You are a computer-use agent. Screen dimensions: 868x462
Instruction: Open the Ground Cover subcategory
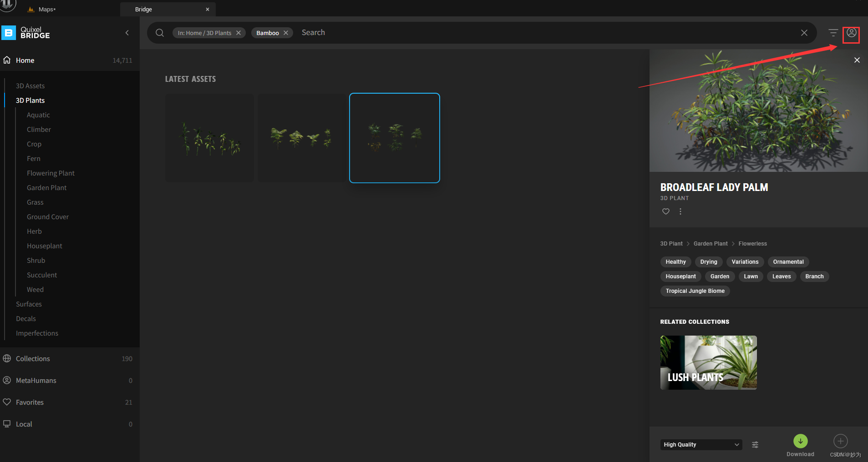coord(48,217)
